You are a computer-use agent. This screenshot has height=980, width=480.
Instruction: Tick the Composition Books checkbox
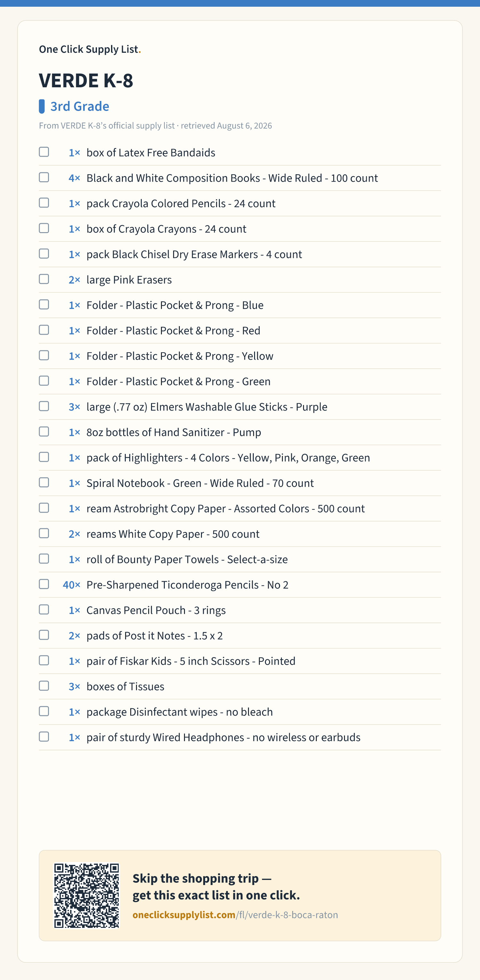pyautogui.click(x=44, y=177)
